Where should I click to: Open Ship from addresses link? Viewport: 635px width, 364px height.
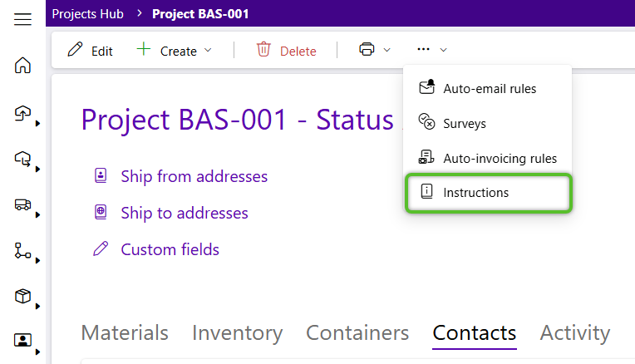[x=194, y=176]
